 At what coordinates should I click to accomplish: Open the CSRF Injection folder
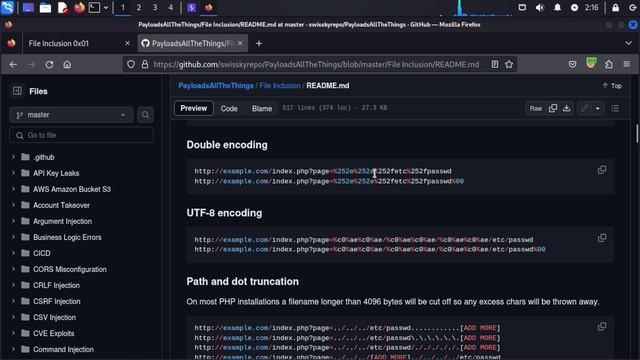tap(57, 301)
